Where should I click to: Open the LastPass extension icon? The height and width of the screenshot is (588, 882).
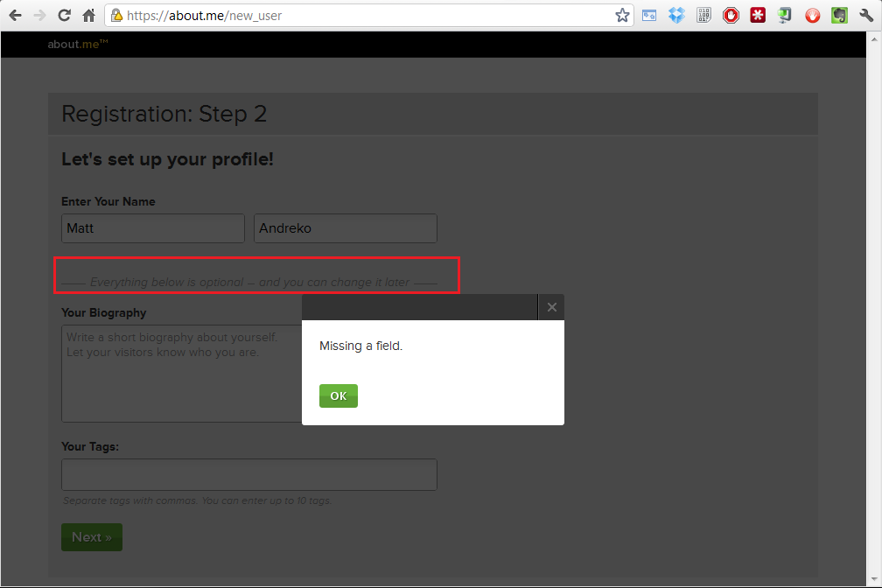[x=758, y=15]
